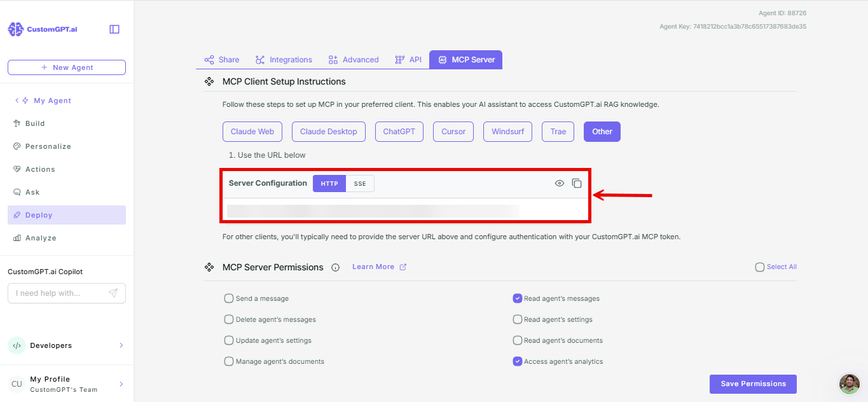Reveal the server URL with eye icon
Screen dimensions: 868x402
pyautogui.click(x=560, y=183)
